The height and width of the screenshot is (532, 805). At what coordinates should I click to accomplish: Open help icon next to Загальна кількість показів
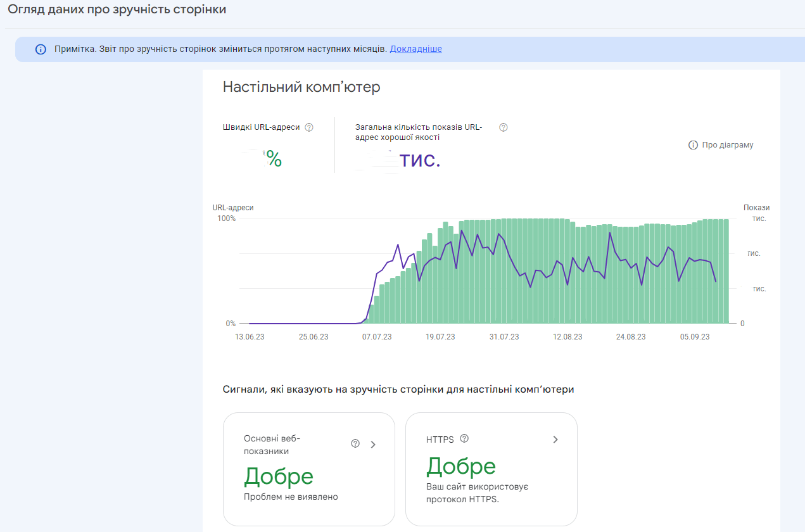(x=504, y=127)
